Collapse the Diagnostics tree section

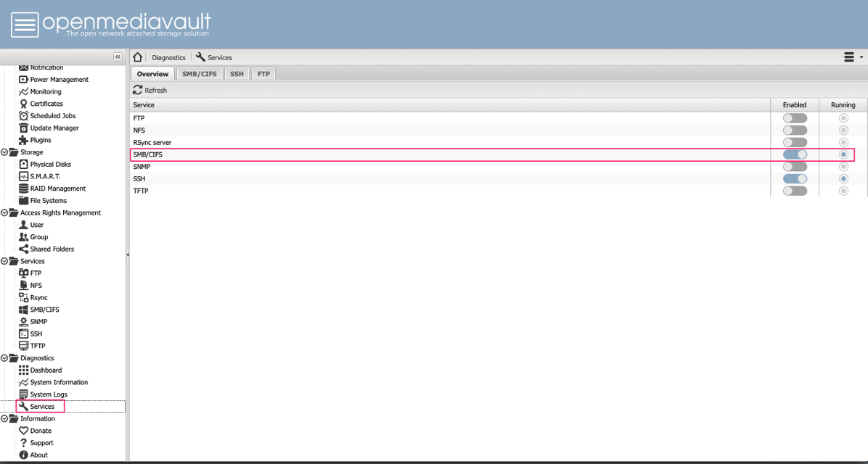point(5,358)
